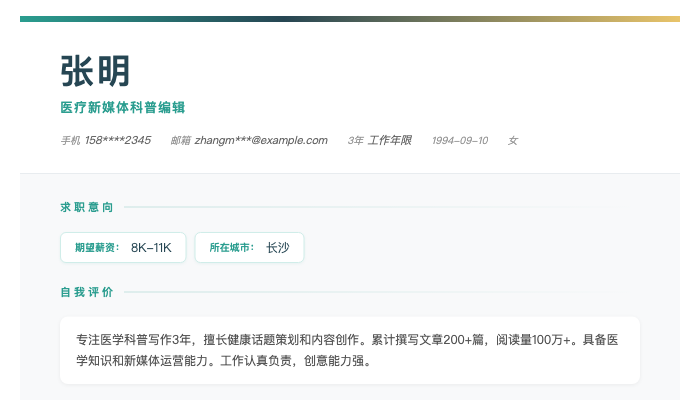Click the 自我评价 section heading
The width and height of the screenshot is (700, 400).
coord(87,292)
